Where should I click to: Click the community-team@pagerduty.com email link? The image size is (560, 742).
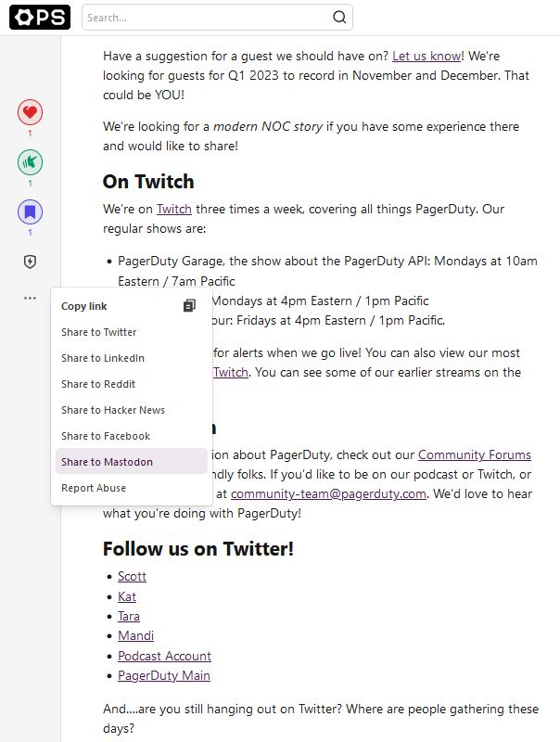click(x=328, y=493)
